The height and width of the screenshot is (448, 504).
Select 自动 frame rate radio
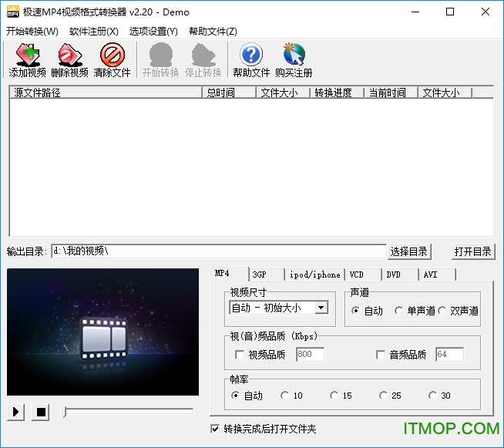tap(235, 396)
